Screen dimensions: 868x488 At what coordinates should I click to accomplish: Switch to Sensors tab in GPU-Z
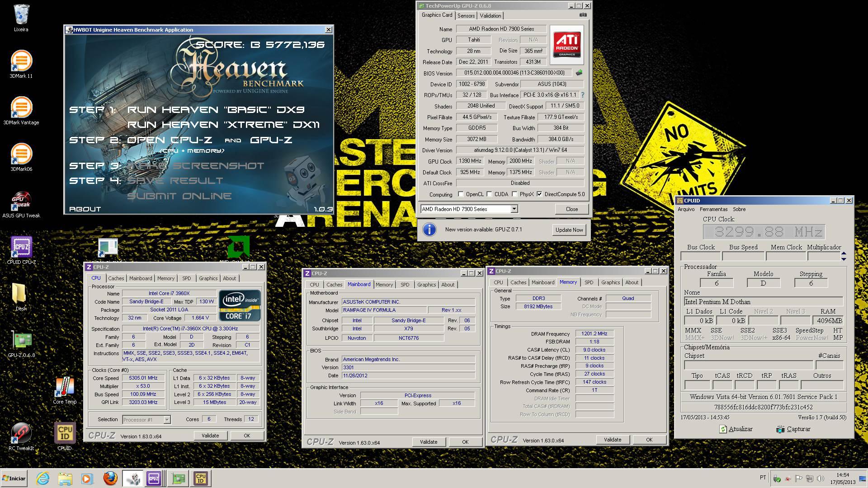(466, 16)
